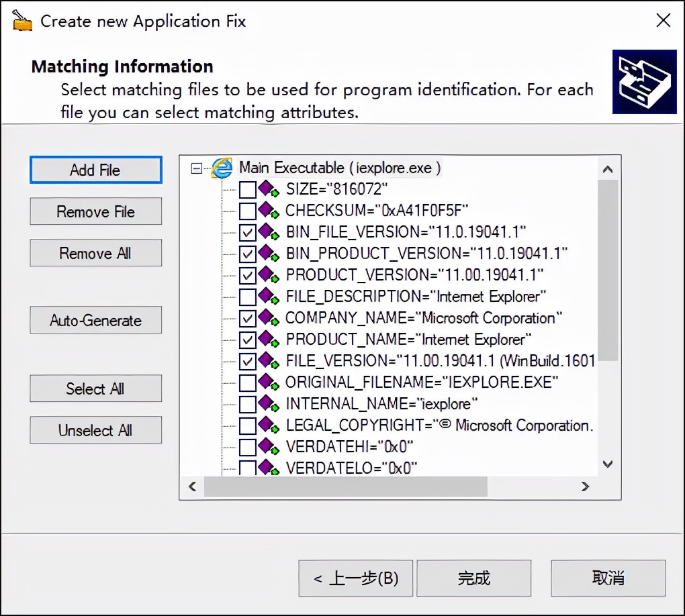The image size is (685, 616).
Task: Click the purple attribute icon beside SIZE
Action: (268, 189)
